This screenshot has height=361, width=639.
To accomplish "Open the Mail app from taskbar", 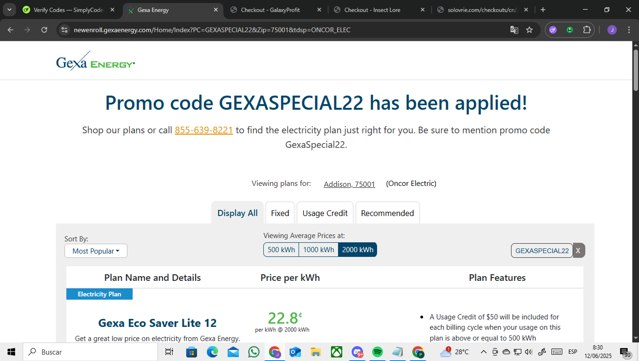I will pos(233,352).
